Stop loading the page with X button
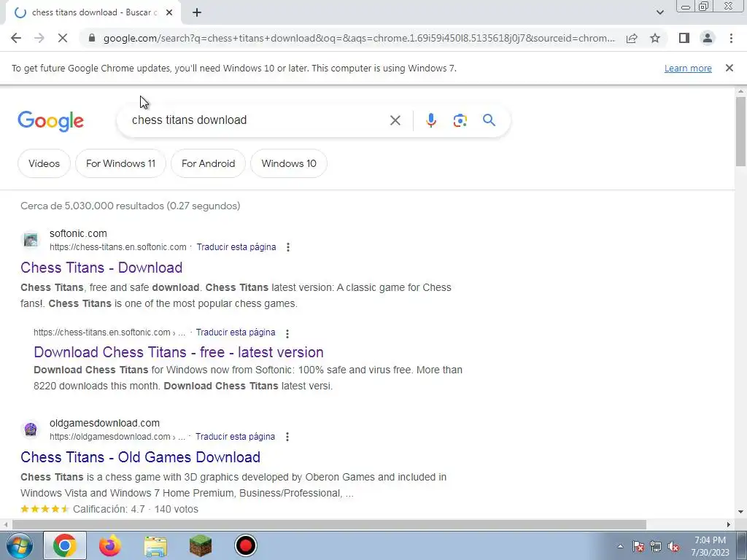Image resolution: width=747 pixels, height=560 pixels. [x=63, y=38]
